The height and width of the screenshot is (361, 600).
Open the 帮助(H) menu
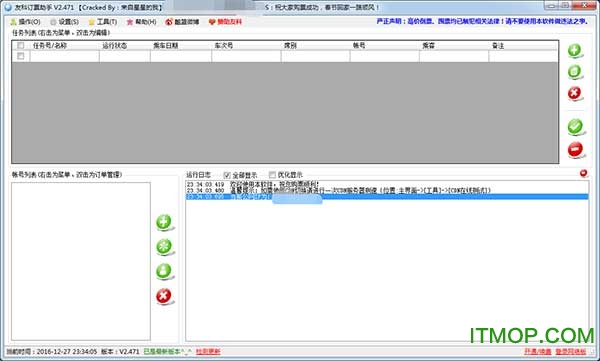(142, 22)
